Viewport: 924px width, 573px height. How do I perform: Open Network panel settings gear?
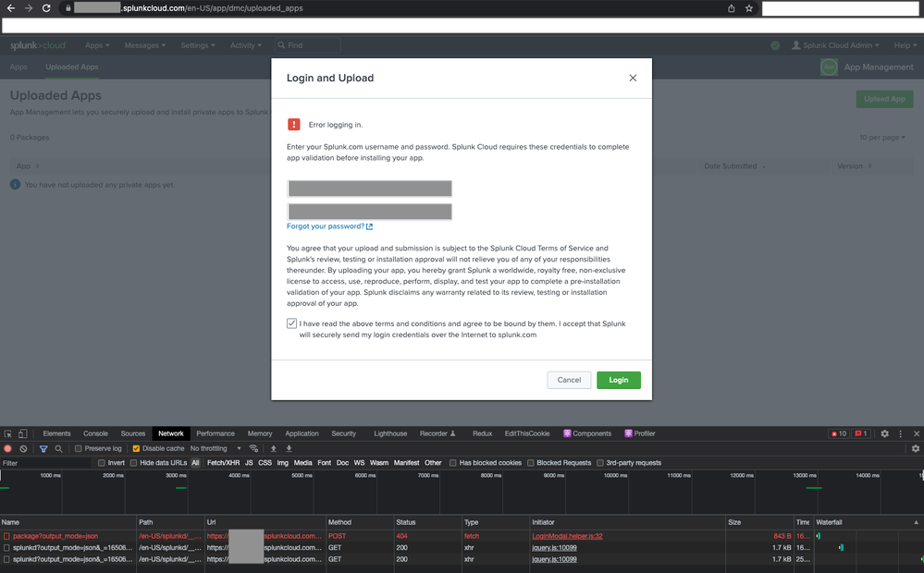pyautogui.click(x=915, y=449)
